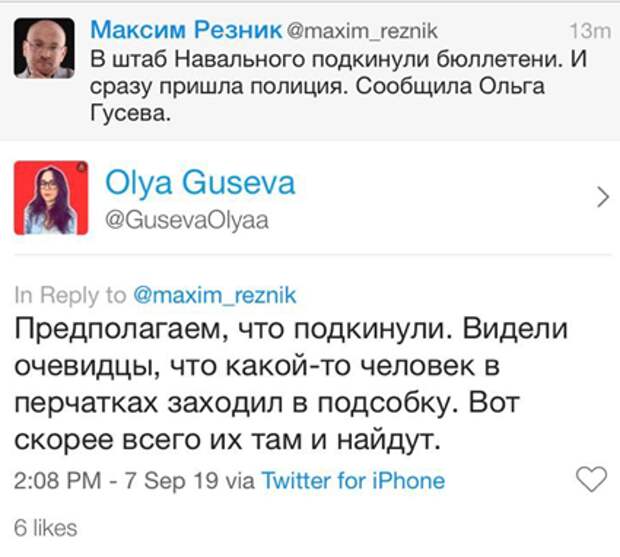Tap the 'In Reply to' label
The image size is (620, 557).
coord(70,296)
